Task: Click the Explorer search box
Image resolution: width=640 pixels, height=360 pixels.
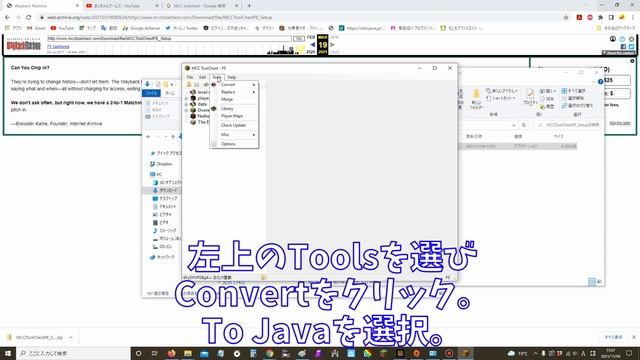Action: [568, 125]
